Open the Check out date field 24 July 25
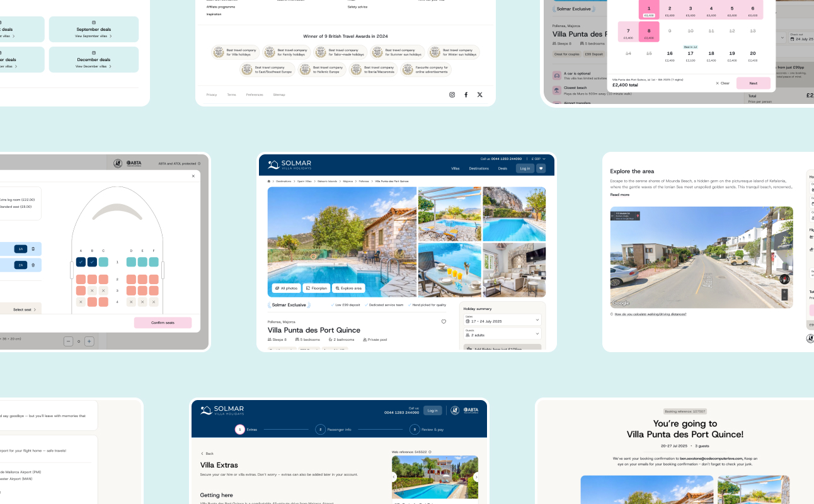This screenshot has width=814, height=504. [x=800, y=37]
